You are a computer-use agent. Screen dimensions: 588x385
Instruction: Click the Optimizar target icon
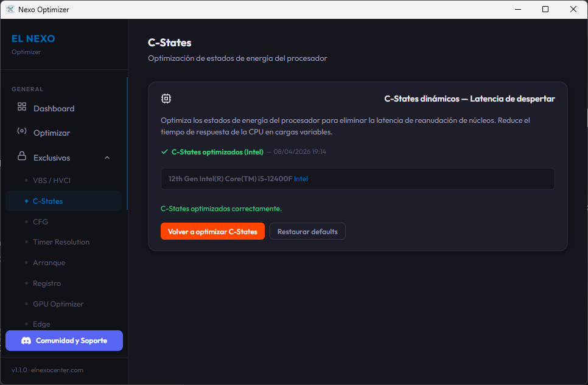click(x=23, y=133)
